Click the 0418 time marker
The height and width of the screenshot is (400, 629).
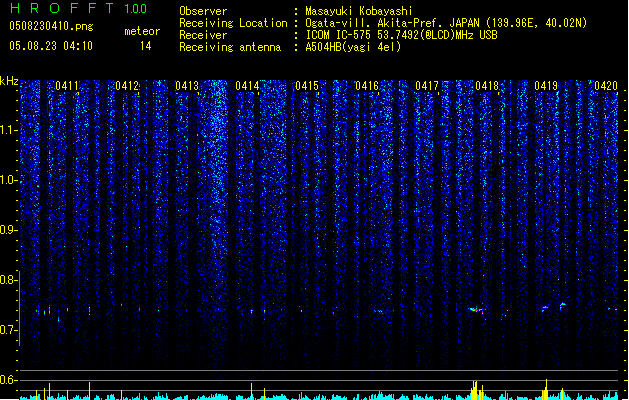coord(487,86)
